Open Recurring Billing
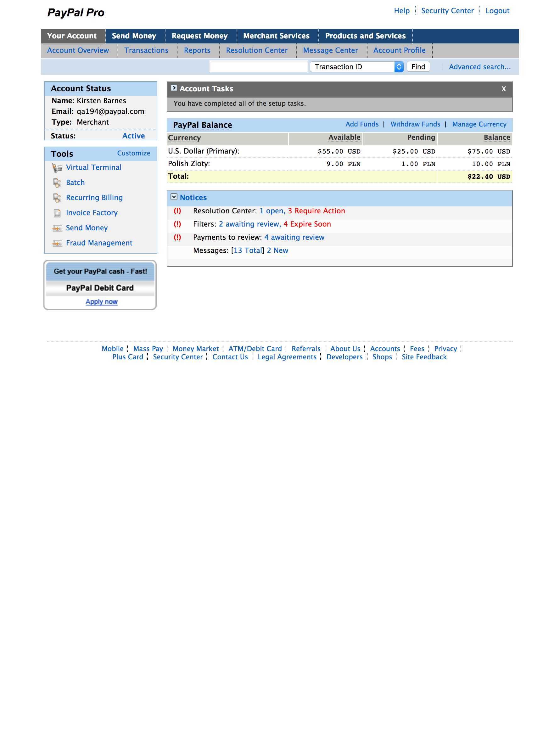The height and width of the screenshot is (730, 560). 94,197
